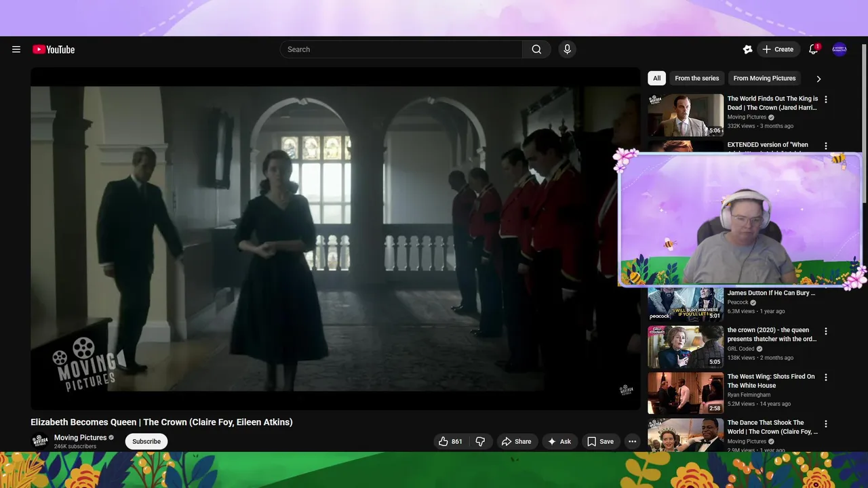Open options for Dance That Shook video

tap(825, 424)
